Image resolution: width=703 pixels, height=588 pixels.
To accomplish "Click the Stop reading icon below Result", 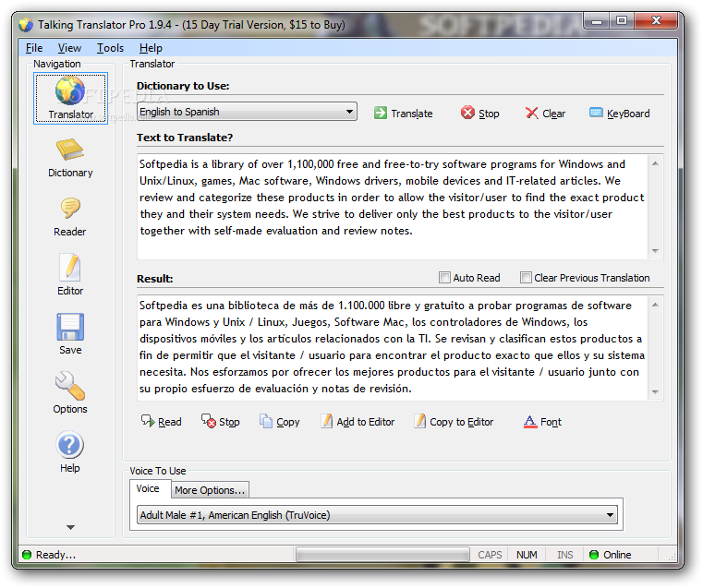I will [209, 421].
